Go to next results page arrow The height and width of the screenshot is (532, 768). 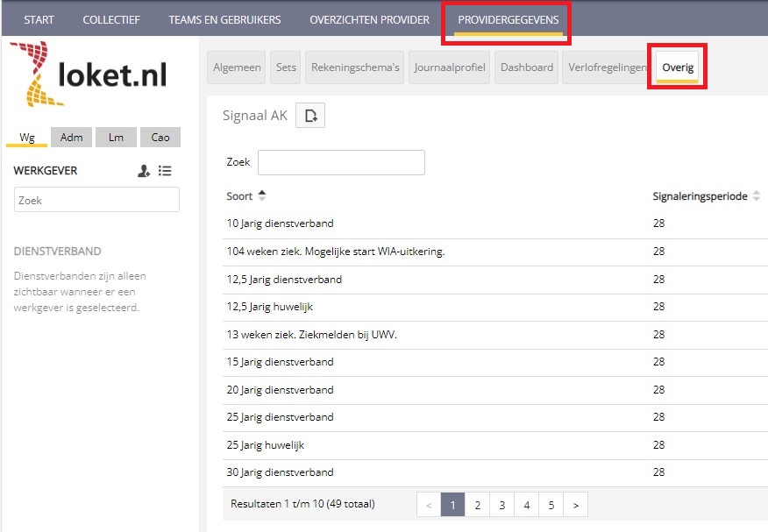(x=575, y=505)
